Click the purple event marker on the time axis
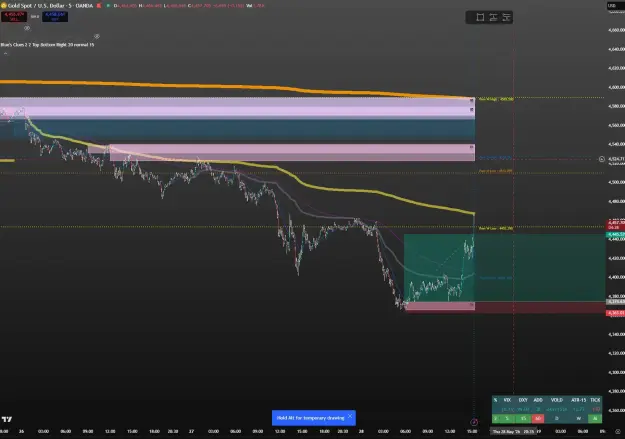625x439 pixels. point(474,422)
